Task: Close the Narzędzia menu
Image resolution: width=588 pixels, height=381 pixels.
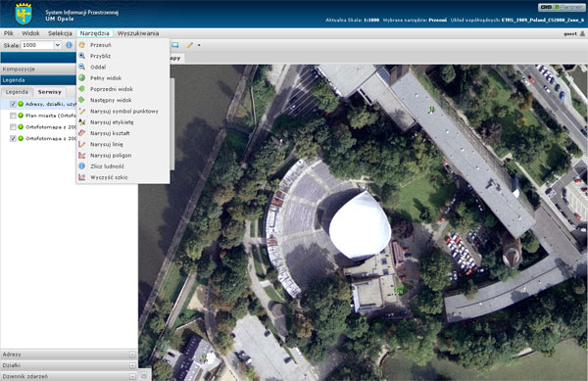Action: (94, 33)
